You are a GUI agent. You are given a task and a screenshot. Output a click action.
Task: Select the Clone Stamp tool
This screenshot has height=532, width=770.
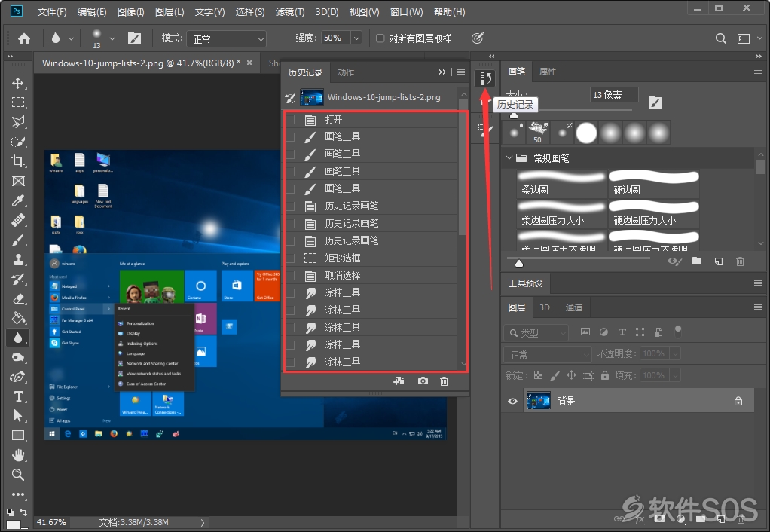[x=18, y=259]
